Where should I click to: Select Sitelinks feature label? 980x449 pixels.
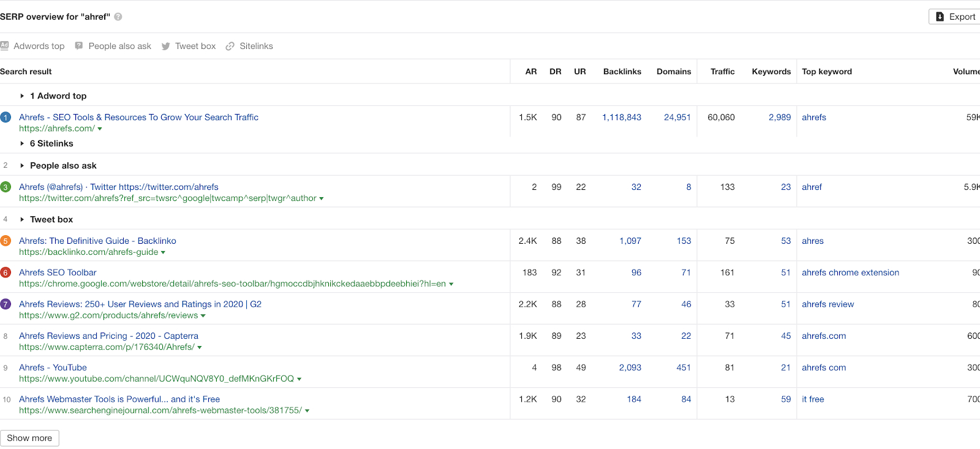256,46
